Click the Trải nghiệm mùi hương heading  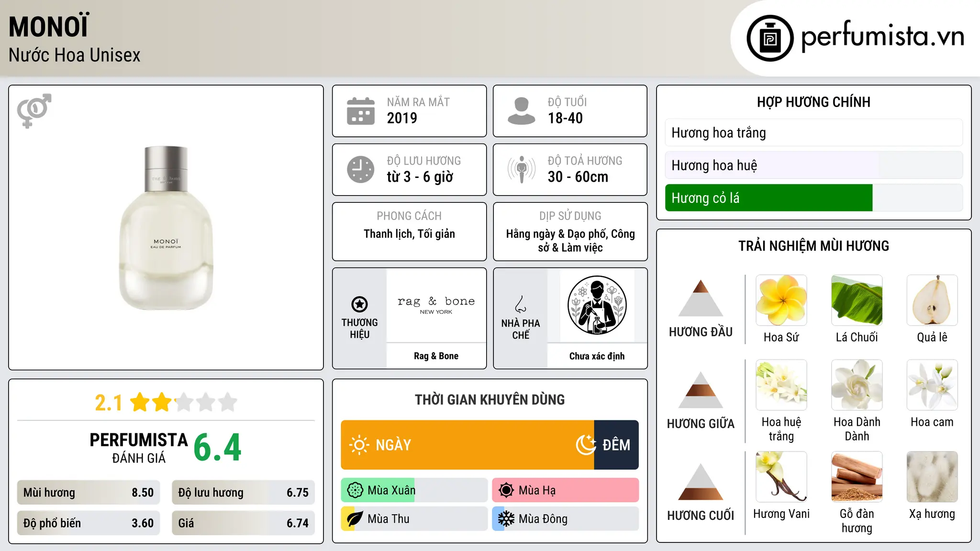pyautogui.click(x=813, y=246)
